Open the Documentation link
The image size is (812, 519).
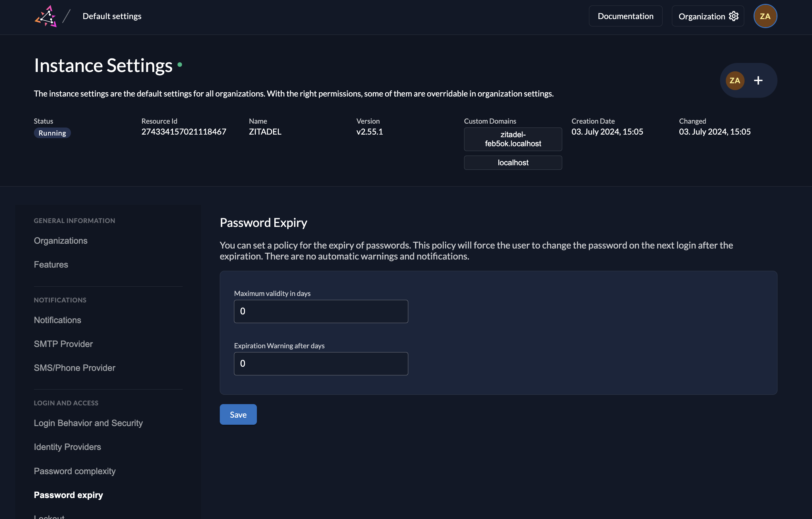click(x=625, y=16)
